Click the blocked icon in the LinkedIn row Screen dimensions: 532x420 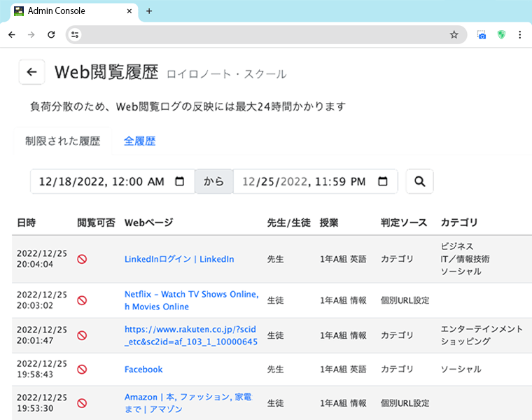click(82, 259)
